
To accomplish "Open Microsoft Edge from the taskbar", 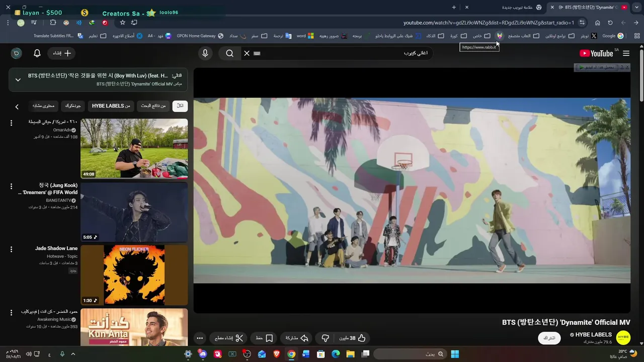I will click(x=336, y=354).
